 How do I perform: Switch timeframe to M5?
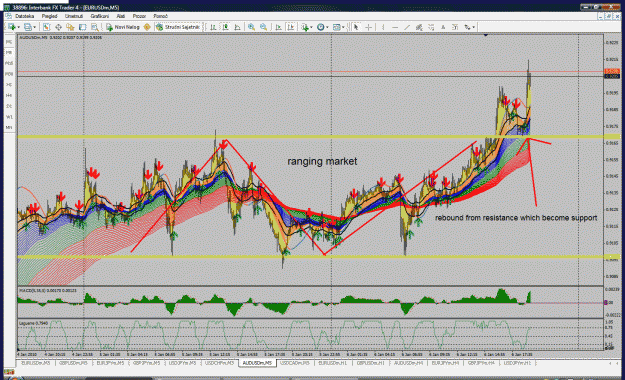(x=9, y=53)
